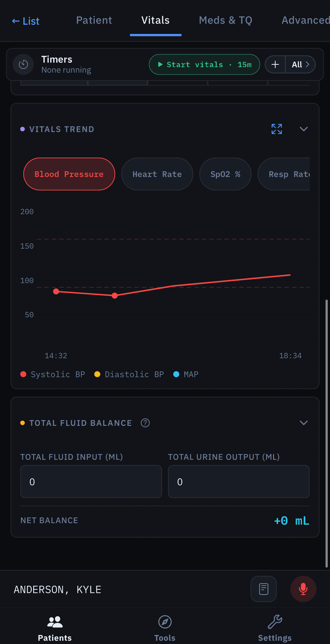
Task: Click the page vertical scrollbar
Action: [x=327, y=433]
